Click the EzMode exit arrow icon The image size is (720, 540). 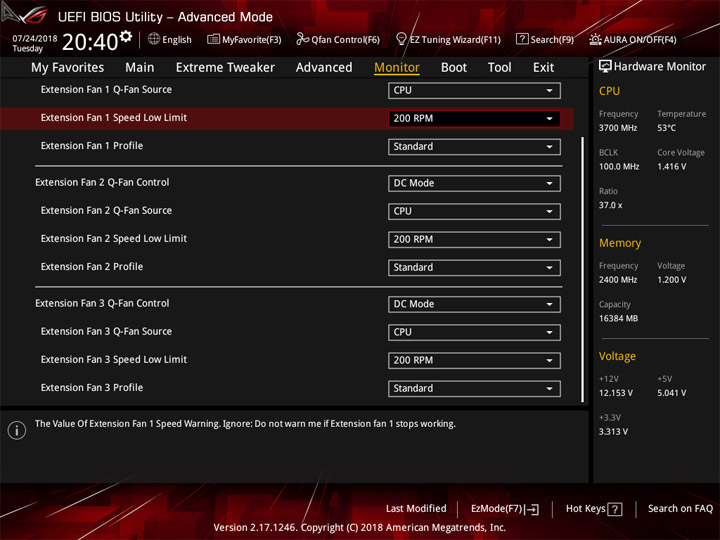532,509
